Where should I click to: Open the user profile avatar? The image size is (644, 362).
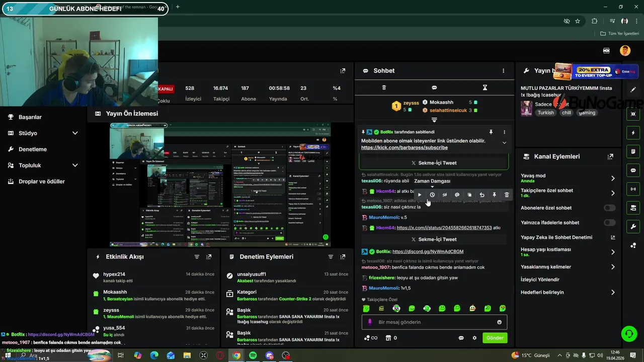point(625,50)
